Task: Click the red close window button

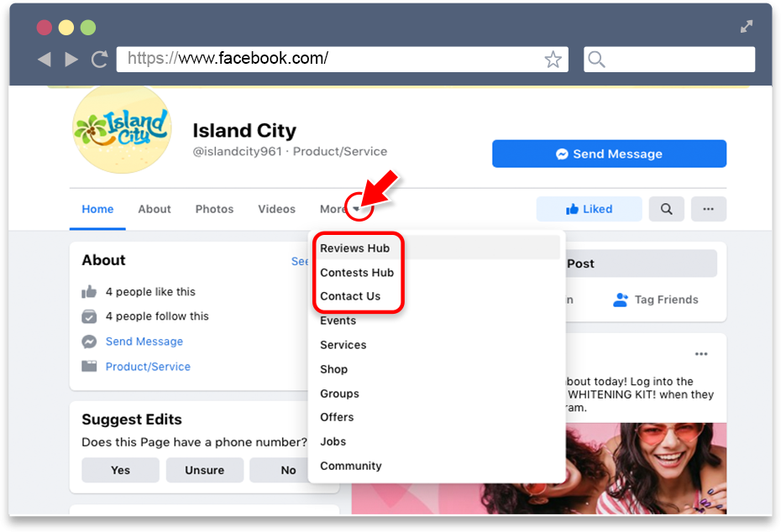Action: [45, 28]
